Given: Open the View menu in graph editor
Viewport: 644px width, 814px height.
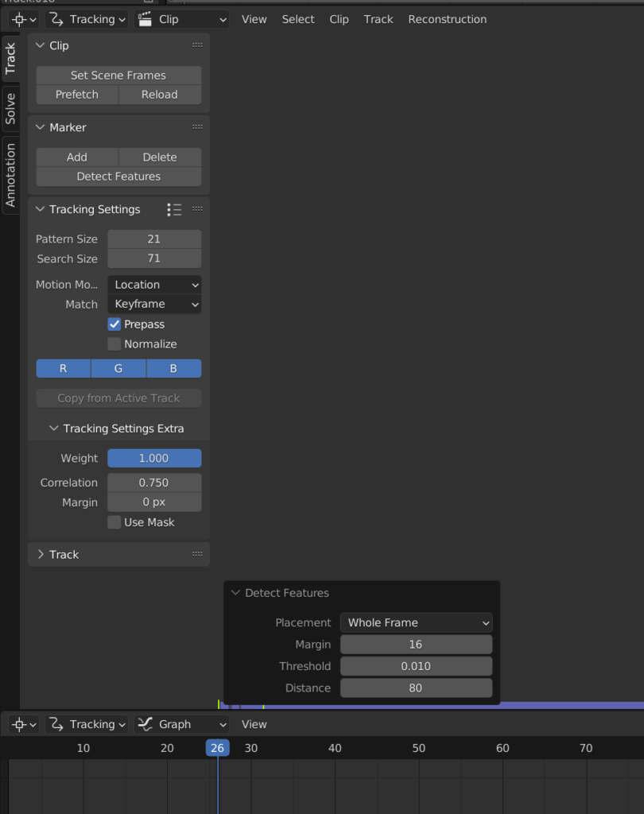Looking at the screenshot, I should coord(254,724).
